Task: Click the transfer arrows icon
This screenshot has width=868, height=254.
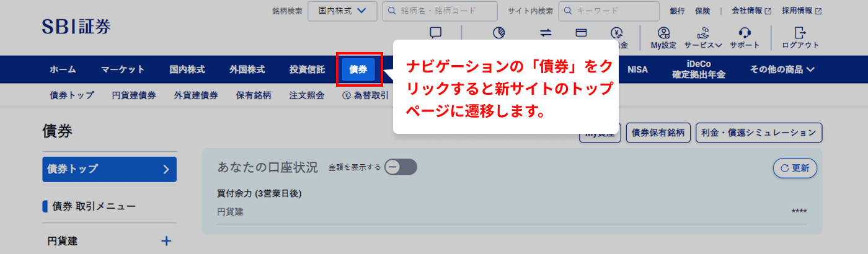Action: 546,33
